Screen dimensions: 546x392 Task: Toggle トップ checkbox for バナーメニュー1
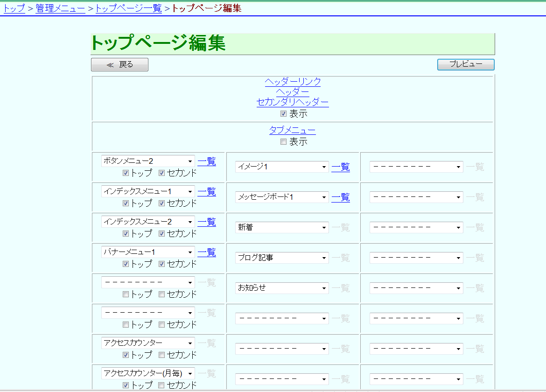point(126,264)
